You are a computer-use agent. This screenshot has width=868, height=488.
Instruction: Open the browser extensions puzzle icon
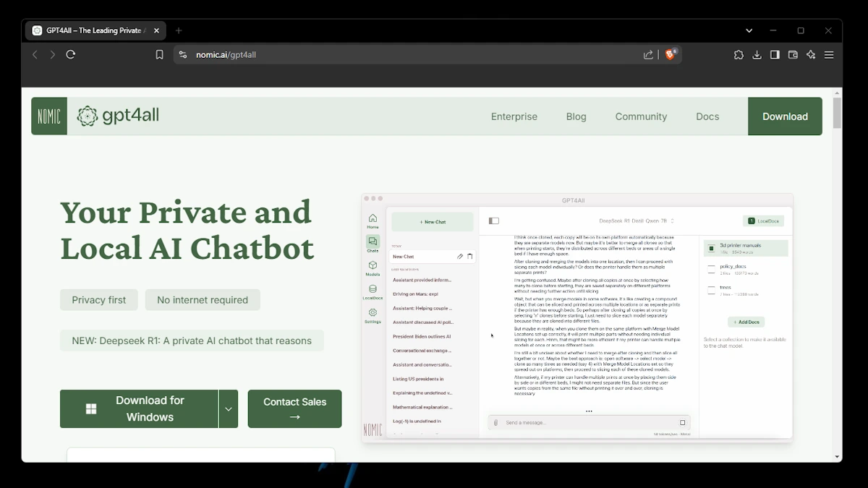click(x=739, y=55)
